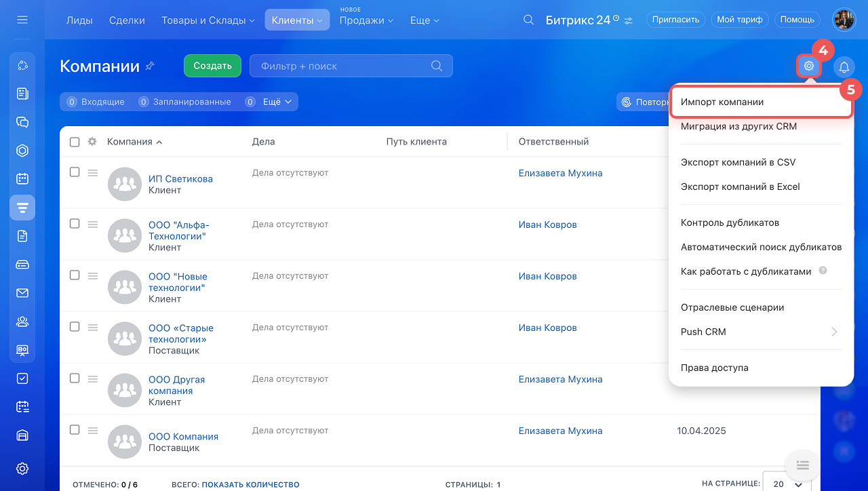The image size is (868, 491).
Task: Expand the Push CRM submenu
Action: tap(759, 332)
